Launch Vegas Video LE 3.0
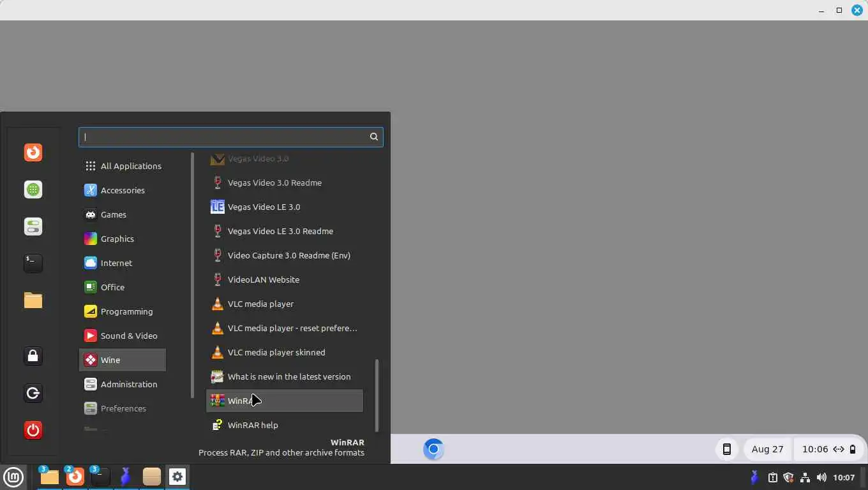Image resolution: width=868 pixels, height=490 pixels. pos(285,207)
